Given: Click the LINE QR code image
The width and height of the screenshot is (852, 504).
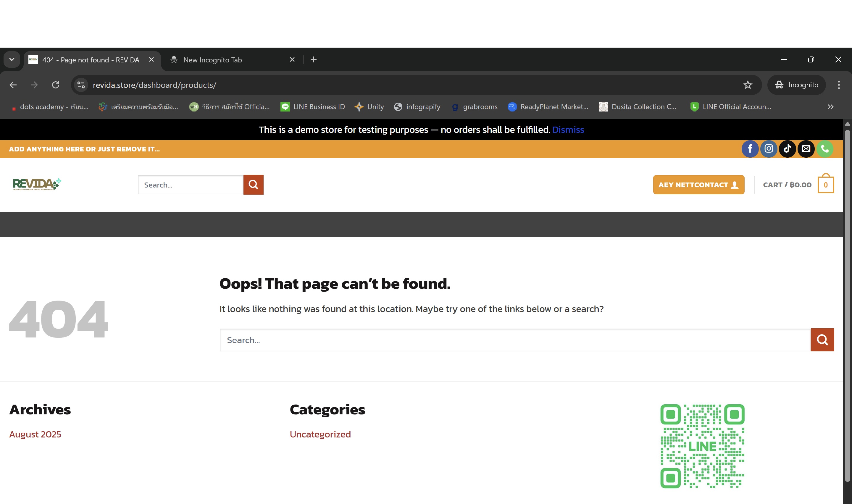Looking at the screenshot, I should [702, 446].
